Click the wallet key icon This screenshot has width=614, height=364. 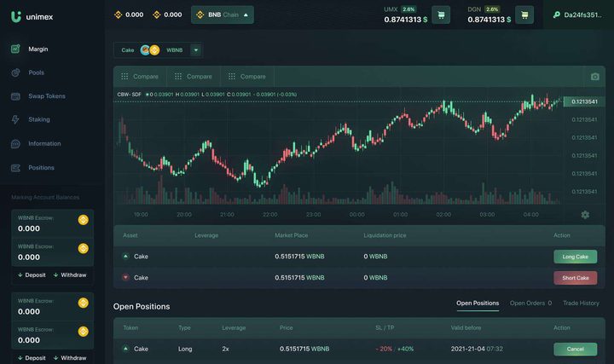(556, 14)
